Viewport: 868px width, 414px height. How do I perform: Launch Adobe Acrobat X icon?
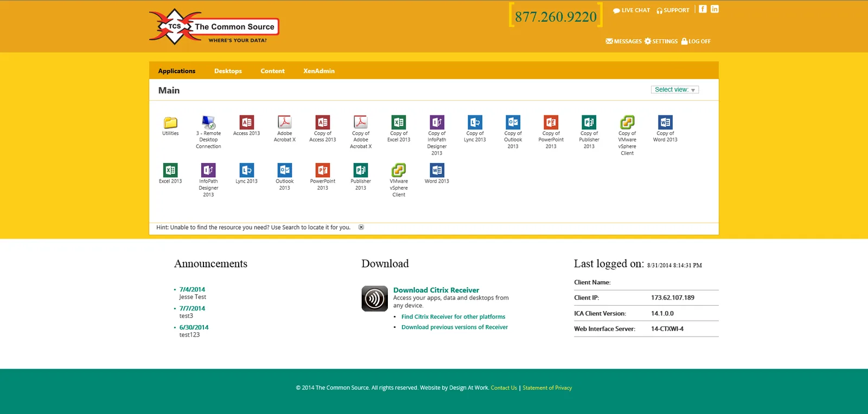click(x=284, y=122)
